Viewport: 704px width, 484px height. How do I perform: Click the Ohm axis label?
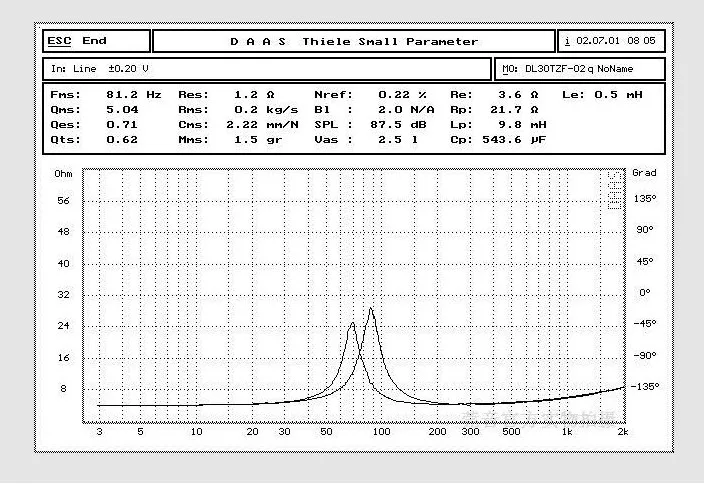coord(63,173)
